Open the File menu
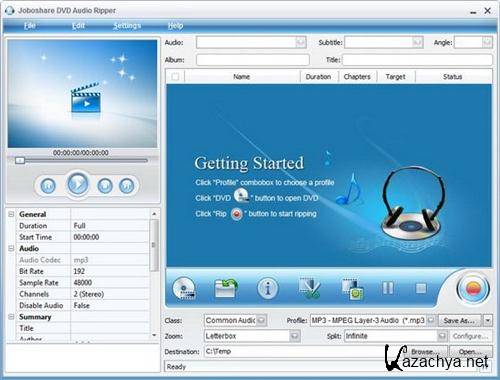500x380 pixels. pyautogui.click(x=30, y=26)
